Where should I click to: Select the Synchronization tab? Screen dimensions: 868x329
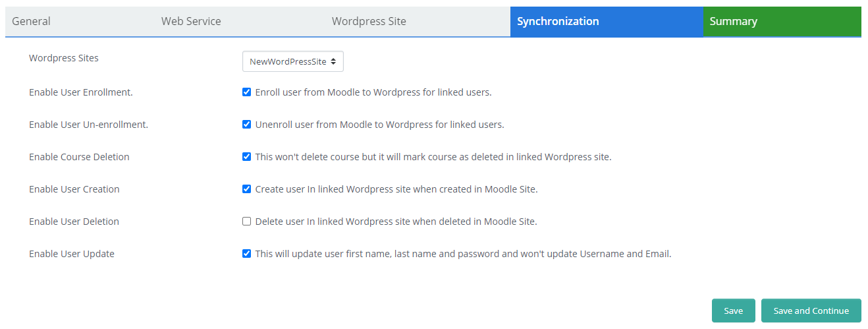point(607,21)
